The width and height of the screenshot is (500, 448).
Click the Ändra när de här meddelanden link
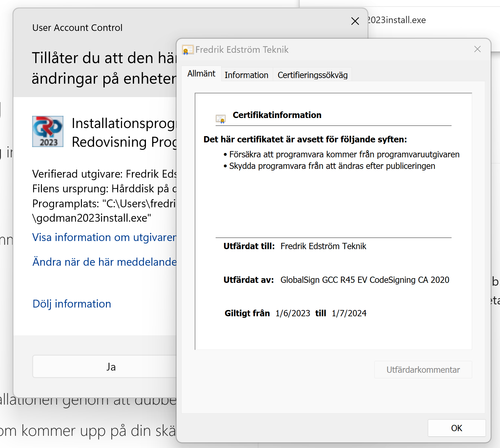104,262
